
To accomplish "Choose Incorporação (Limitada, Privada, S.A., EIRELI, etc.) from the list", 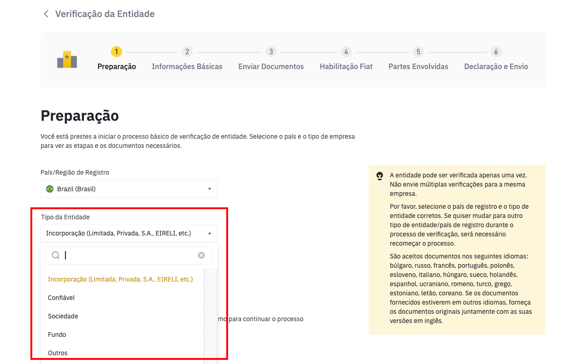I will pyautogui.click(x=122, y=279).
